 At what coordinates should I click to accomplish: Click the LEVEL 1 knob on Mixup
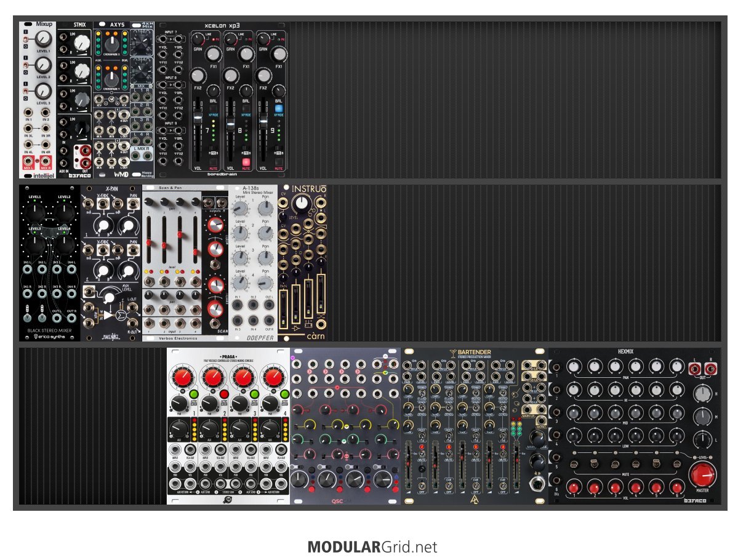(x=43, y=39)
